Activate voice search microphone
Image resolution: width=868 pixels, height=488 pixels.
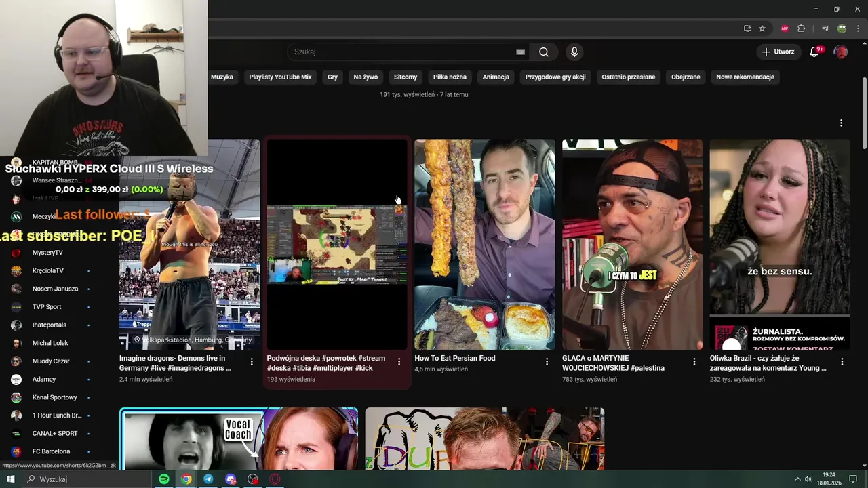coord(574,52)
